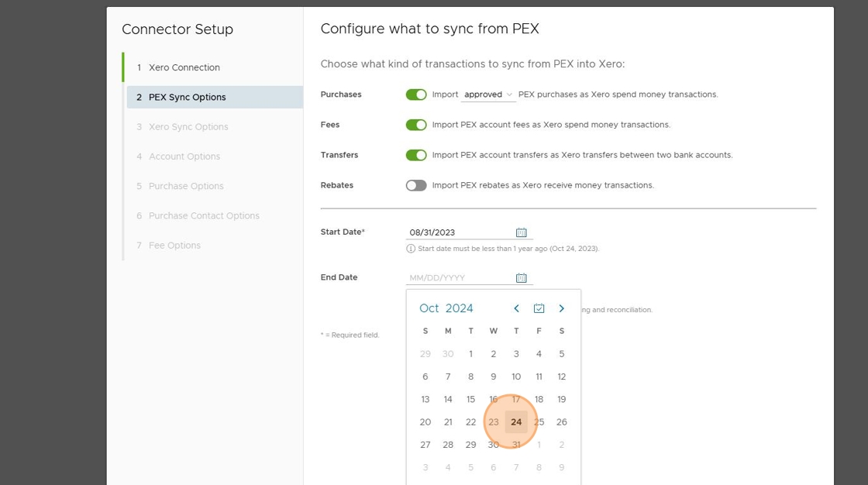Go to Xero Connection step
Screen dimensions: 868x485
(184, 67)
